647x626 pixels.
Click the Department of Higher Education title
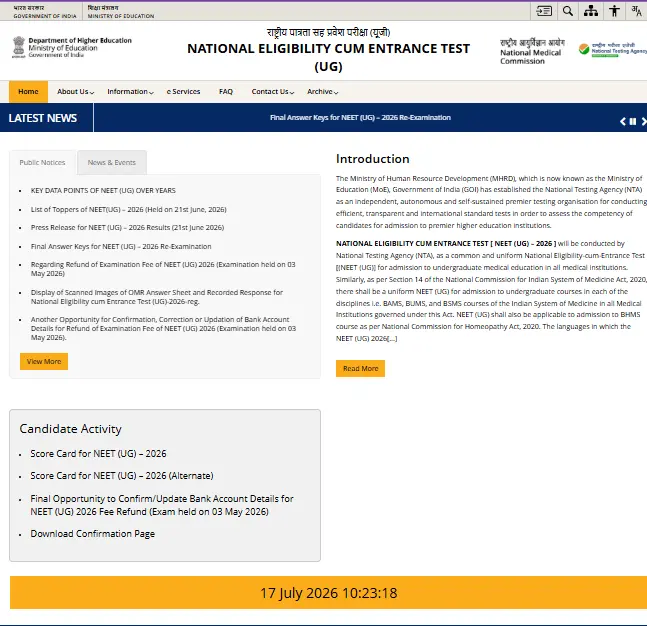point(80,40)
